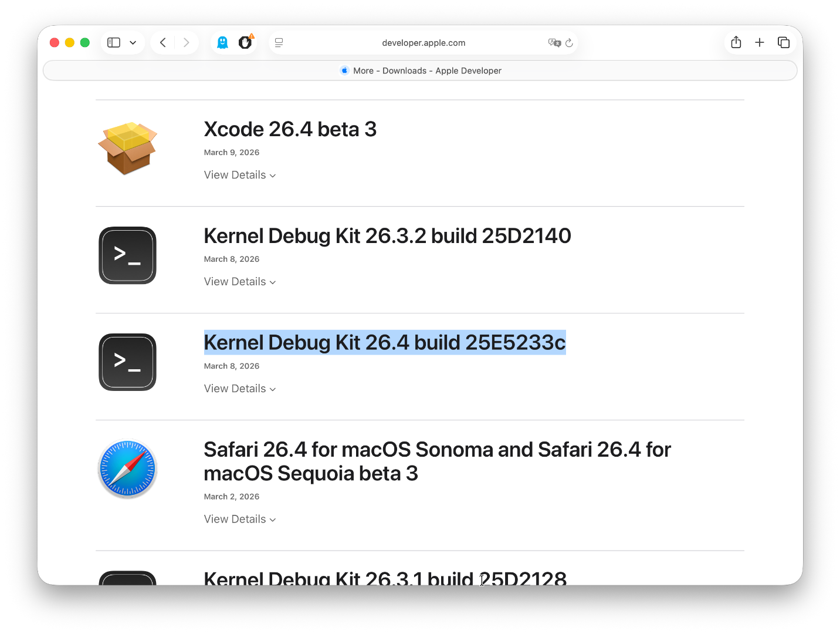Minimize the Safari window
This screenshot has width=840, height=634.
[x=70, y=42]
